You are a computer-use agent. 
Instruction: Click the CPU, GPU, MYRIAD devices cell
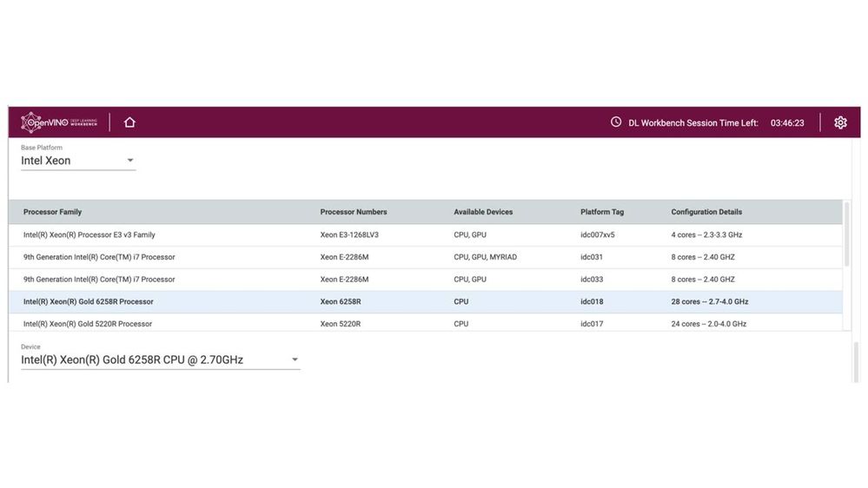[x=485, y=257]
